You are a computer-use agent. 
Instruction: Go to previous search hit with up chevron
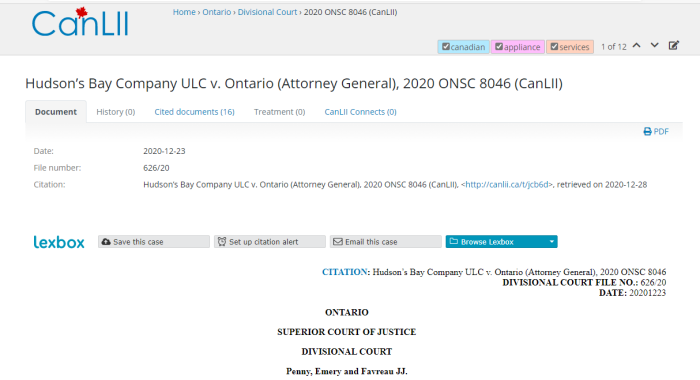click(637, 46)
